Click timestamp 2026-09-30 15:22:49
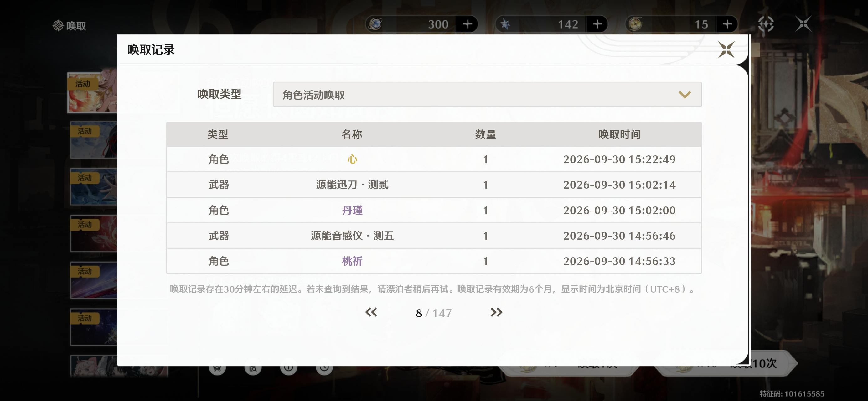Image resolution: width=868 pixels, height=401 pixels. tap(619, 159)
